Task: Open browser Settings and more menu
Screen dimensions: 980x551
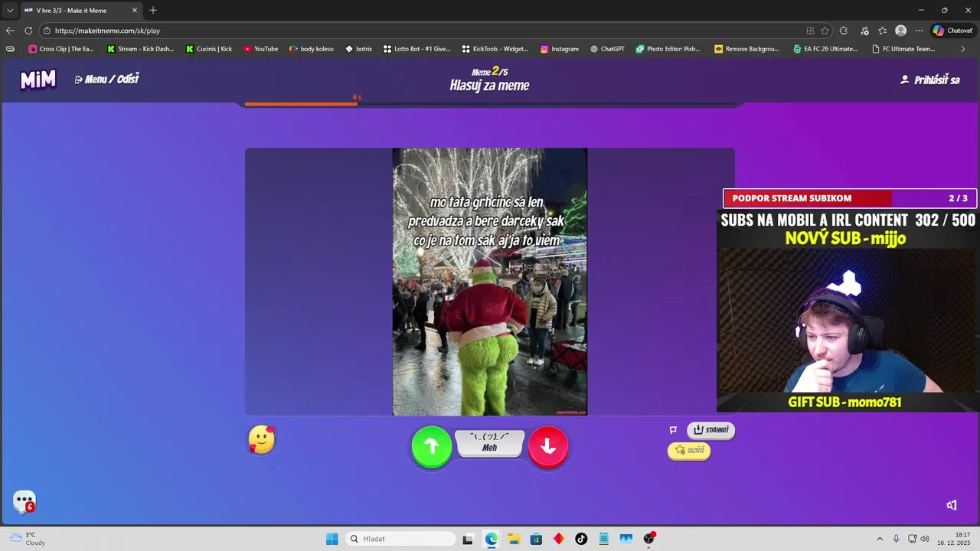Action: 919,31
